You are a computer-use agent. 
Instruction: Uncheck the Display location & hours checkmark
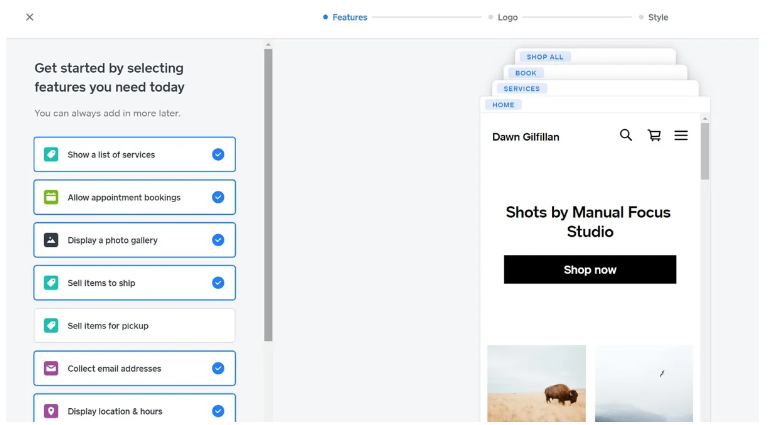[x=218, y=411]
